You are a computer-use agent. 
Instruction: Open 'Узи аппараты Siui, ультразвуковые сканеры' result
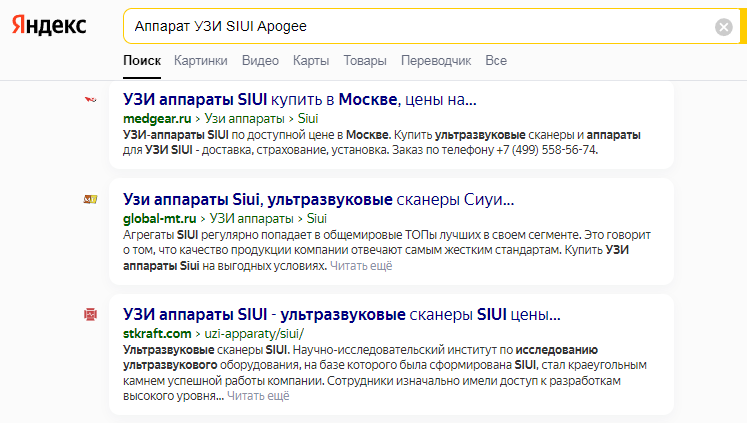(x=318, y=198)
